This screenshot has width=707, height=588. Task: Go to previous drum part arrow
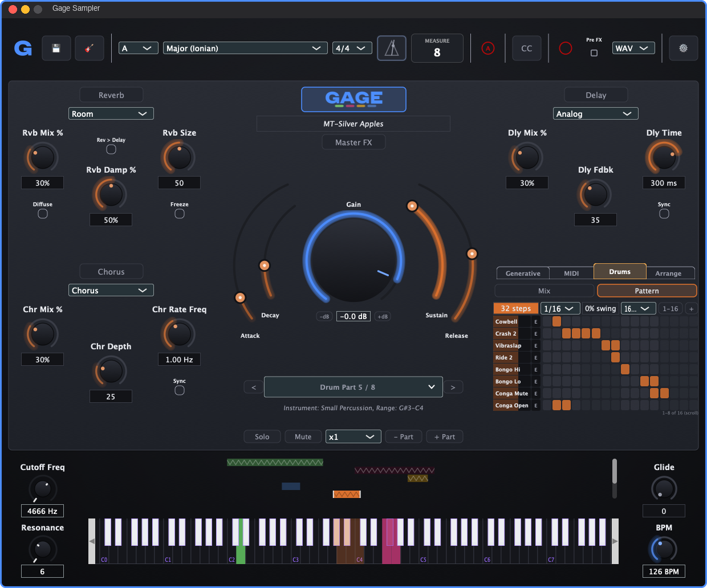[254, 387]
